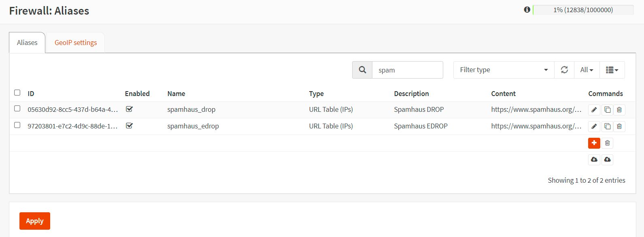Edit the spamhaus_drop alias

pos(594,110)
